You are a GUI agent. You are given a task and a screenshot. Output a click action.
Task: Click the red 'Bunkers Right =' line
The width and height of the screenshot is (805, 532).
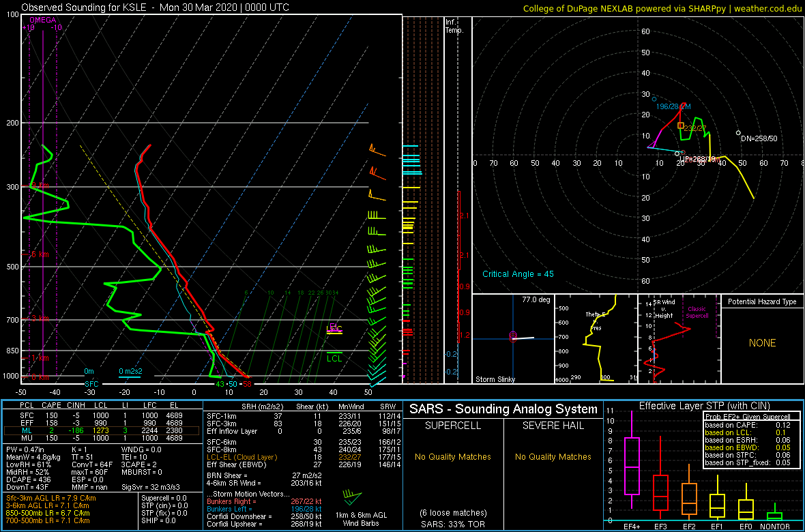coord(263,501)
